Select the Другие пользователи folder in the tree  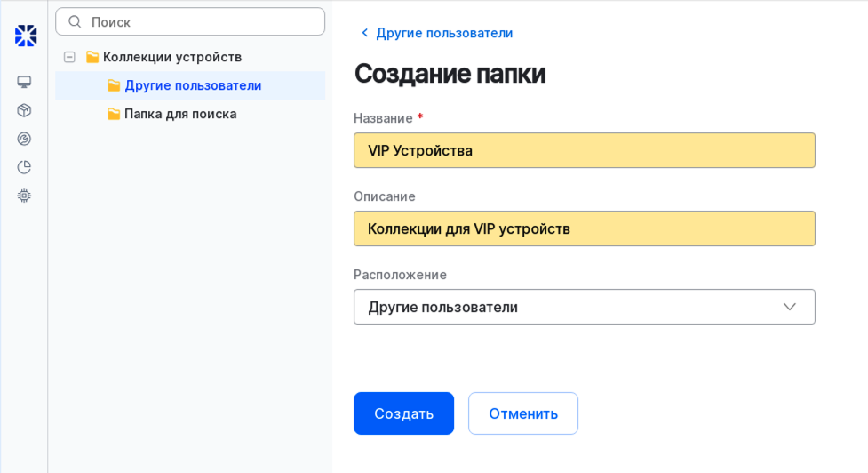click(x=193, y=85)
